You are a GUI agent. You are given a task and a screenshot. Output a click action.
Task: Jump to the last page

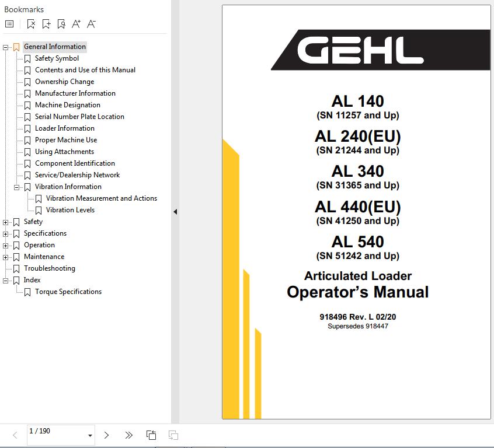[x=128, y=435]
